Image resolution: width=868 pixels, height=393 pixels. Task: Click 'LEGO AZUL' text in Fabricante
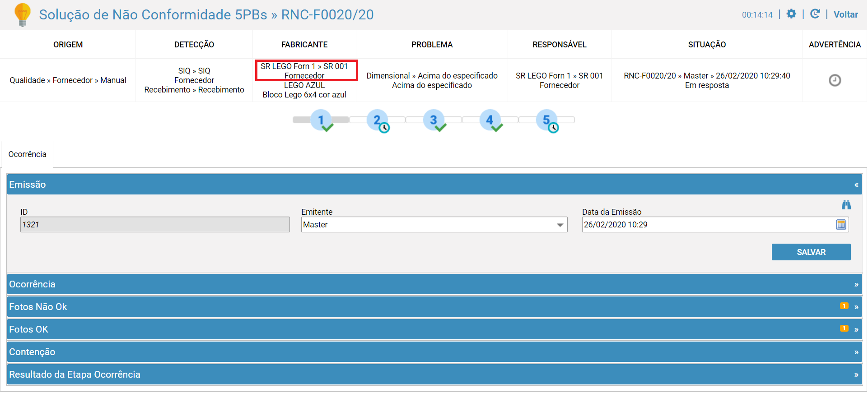coord(304,85)
